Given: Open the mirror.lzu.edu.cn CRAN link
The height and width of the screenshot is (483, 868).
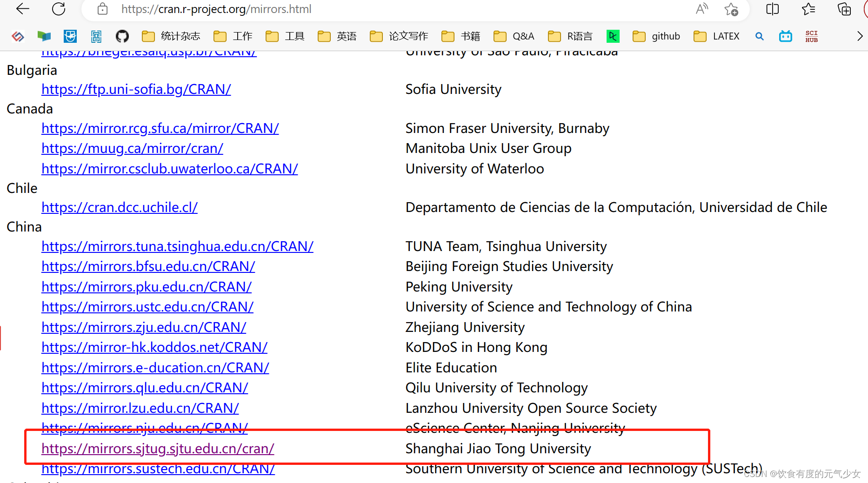Looking at the screenshot, I should (140, 408).
